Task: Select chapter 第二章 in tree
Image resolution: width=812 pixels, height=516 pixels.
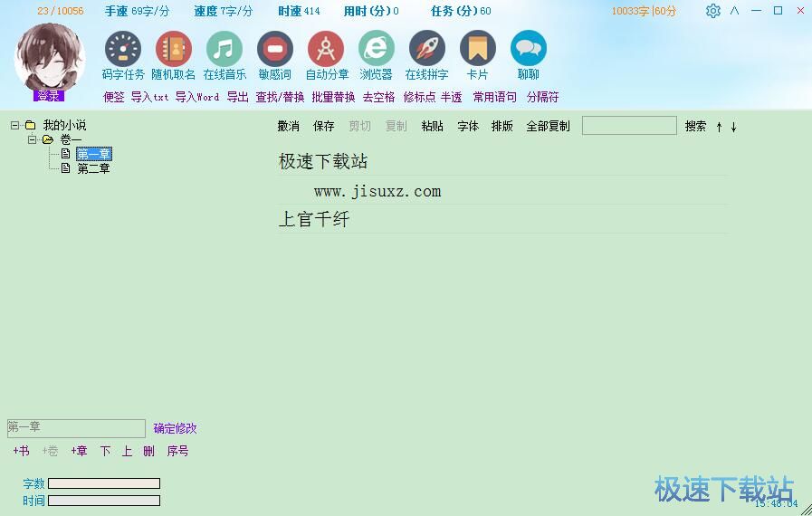Action: tap(94, 168)
